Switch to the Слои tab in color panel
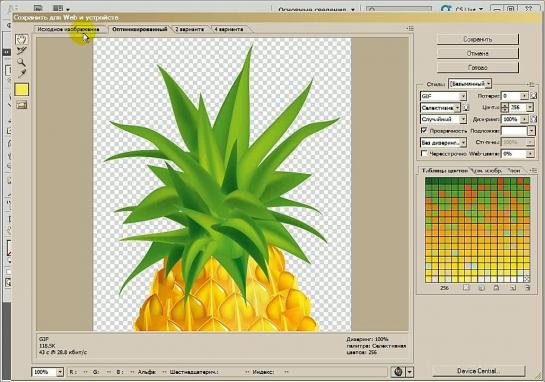Image resolution: width=545 pixels, height=382 pixels. (513, 171)
